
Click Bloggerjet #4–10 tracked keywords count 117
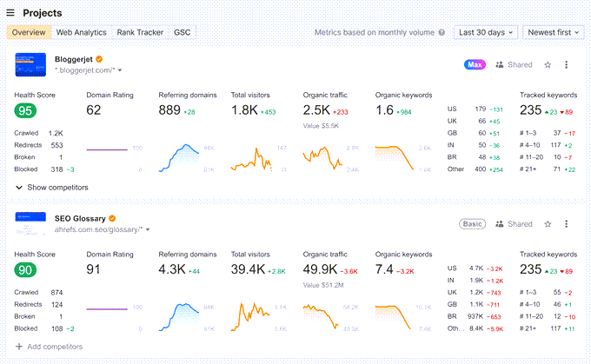(555, 145)
